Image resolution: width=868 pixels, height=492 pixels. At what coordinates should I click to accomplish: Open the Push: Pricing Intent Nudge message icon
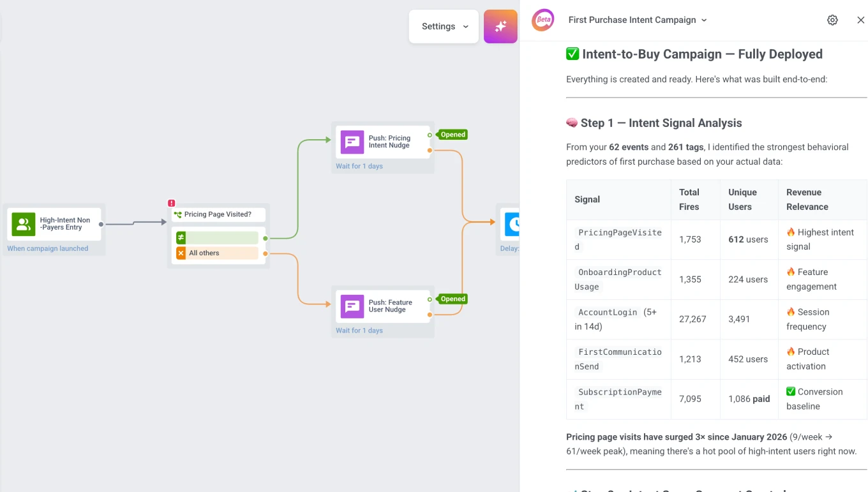click(x=352, y=142)
